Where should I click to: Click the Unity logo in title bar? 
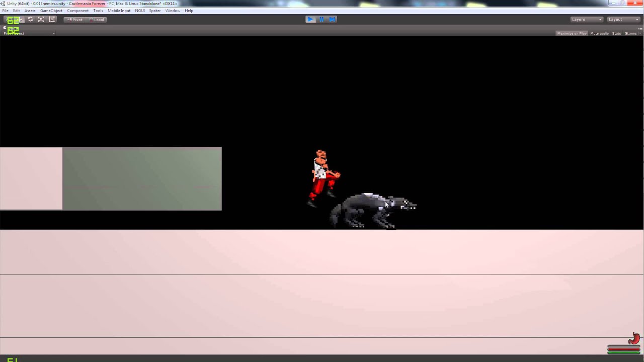pyautogui.click(x=4, y=4)
